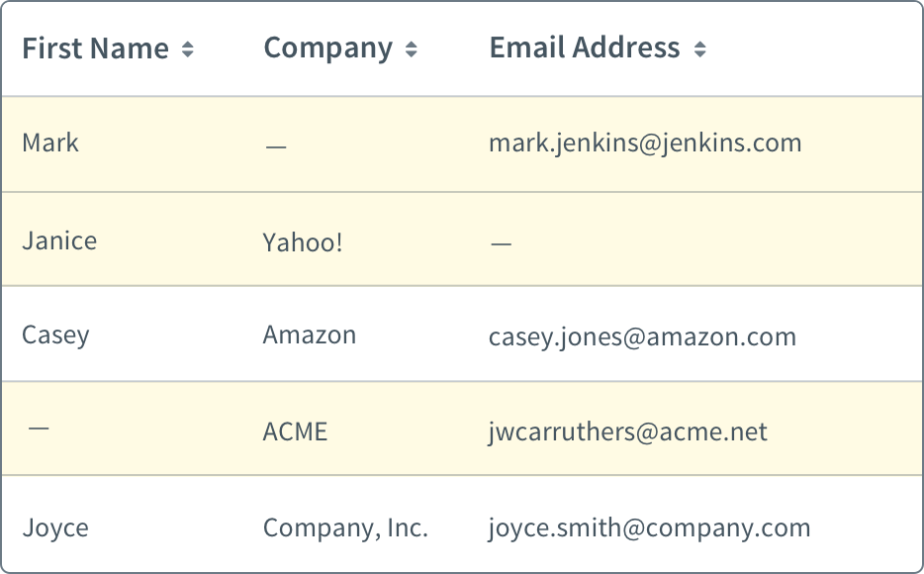Click the Email Address header label

click(x=585, y=48)
